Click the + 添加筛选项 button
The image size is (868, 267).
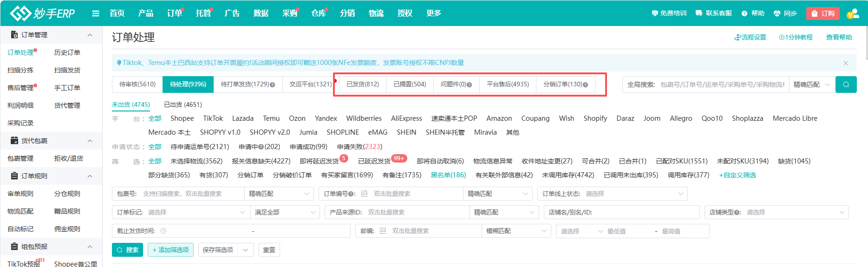click(171, 250)
